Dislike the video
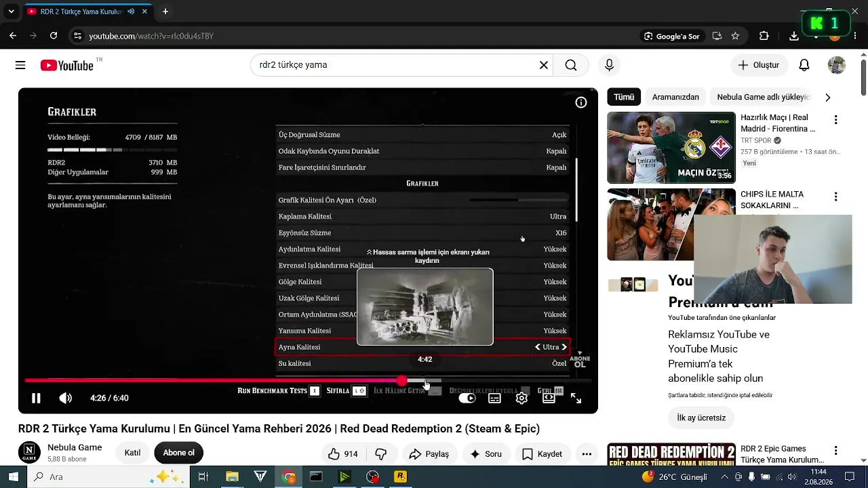The height and width of the screenshot is (488, 868). 381,454
